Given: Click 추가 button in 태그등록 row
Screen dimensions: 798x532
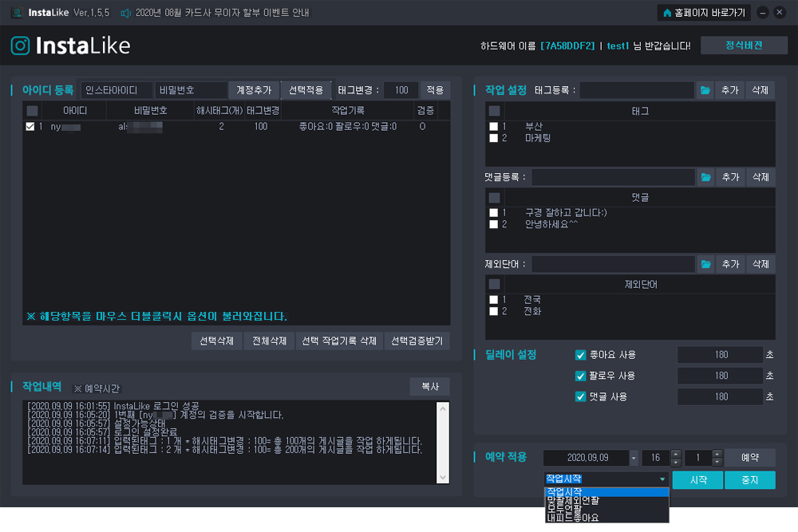Looking at the screenshot, I should pyautogui.click(x=730, y=90).
